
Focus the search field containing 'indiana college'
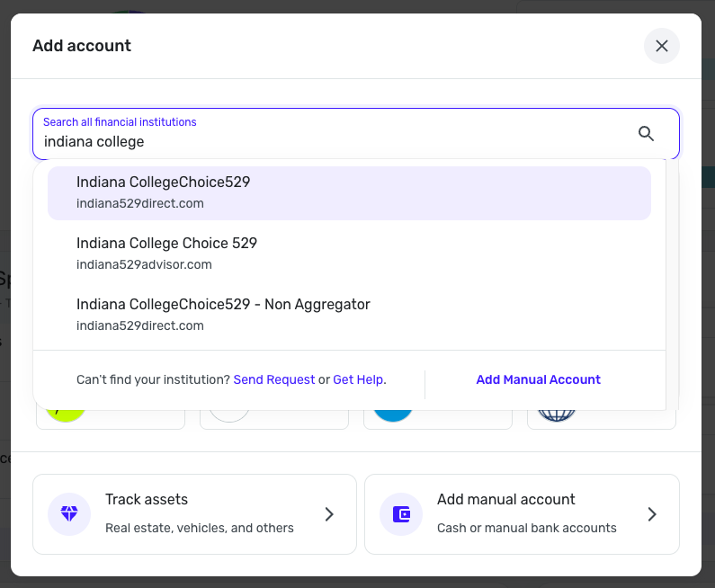[333, 142]
